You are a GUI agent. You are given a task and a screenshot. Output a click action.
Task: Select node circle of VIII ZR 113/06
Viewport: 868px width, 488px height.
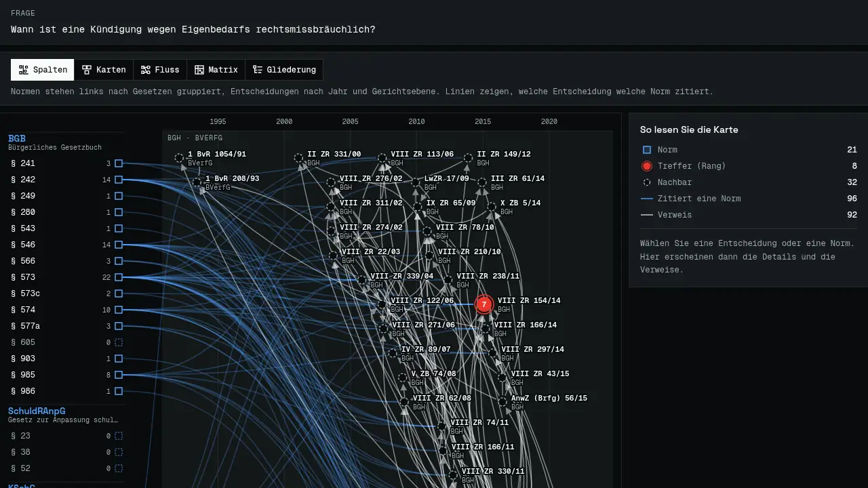382,158
